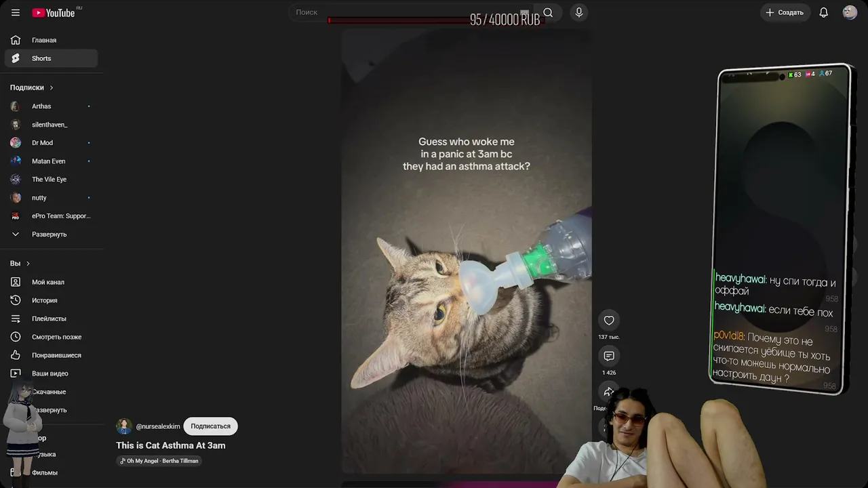Open the Matan Even subscription channel
This screenshot has width=868, height=488.
pyautogui.click(x=52, y=161)
